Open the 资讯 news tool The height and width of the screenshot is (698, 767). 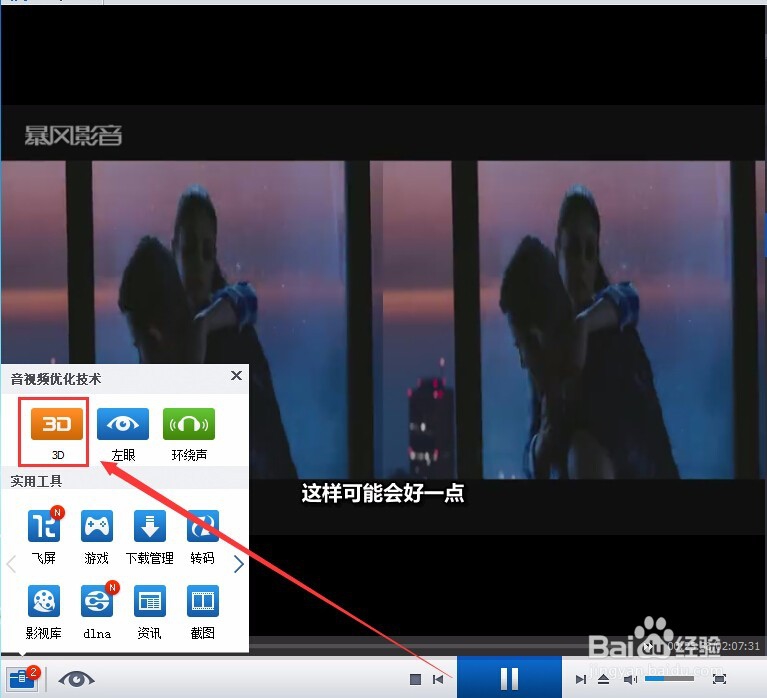(x=150, y=601)
